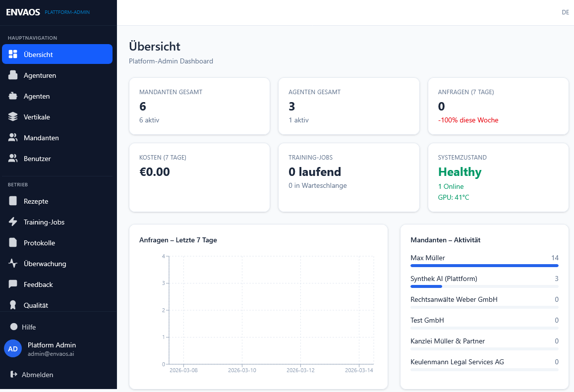Click the Abmelden logout icon
Viewport: 574px width, 392px height.
pos(13,375)
